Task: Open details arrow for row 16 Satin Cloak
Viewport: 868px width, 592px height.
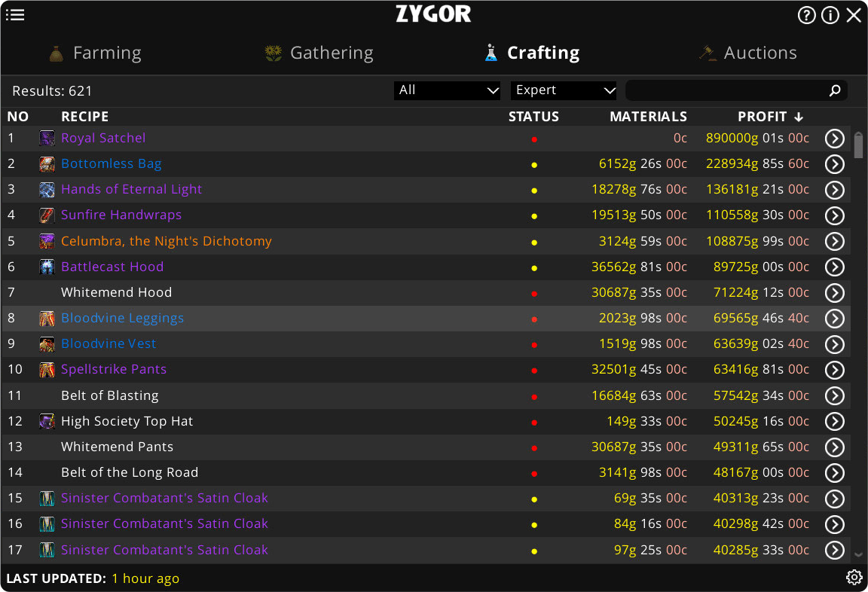Action: tap(834, 524)
